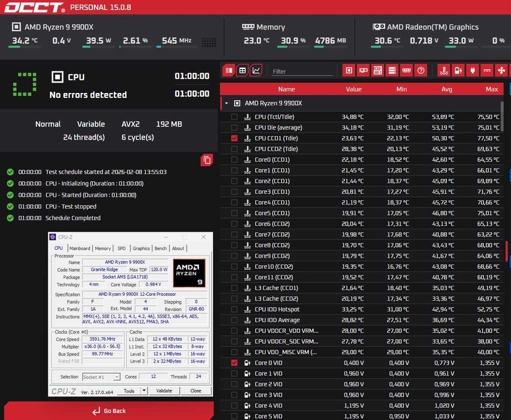The image size is (511, 420).
Task: Toggle the power plug sensor type filter
Action: click(x=473, y=70)
